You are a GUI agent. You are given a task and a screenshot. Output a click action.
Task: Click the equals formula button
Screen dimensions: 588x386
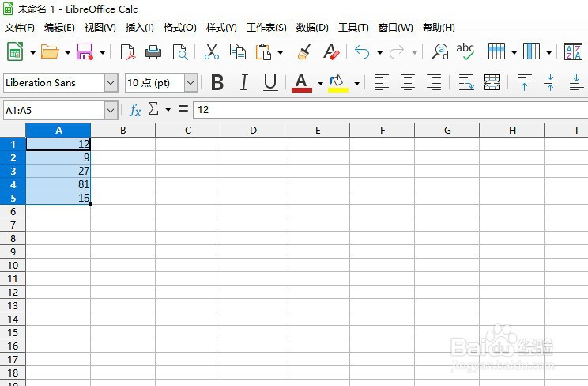(183, 109)
